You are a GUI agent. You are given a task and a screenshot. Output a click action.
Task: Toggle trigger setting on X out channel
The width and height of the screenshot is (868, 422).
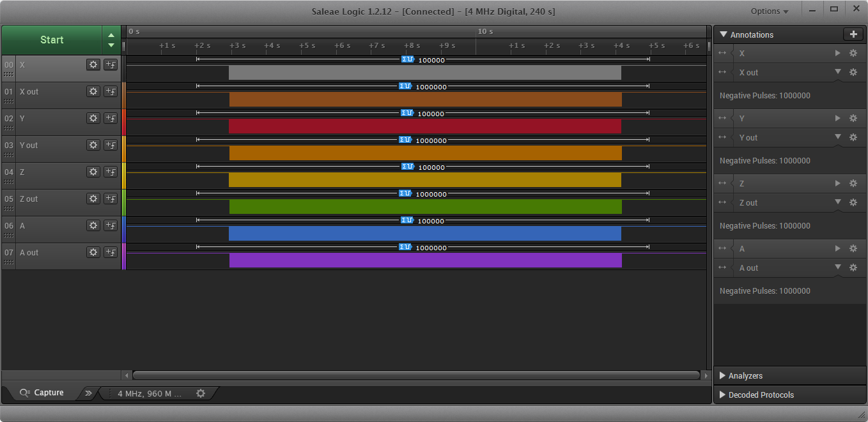(x=111, y=91)
